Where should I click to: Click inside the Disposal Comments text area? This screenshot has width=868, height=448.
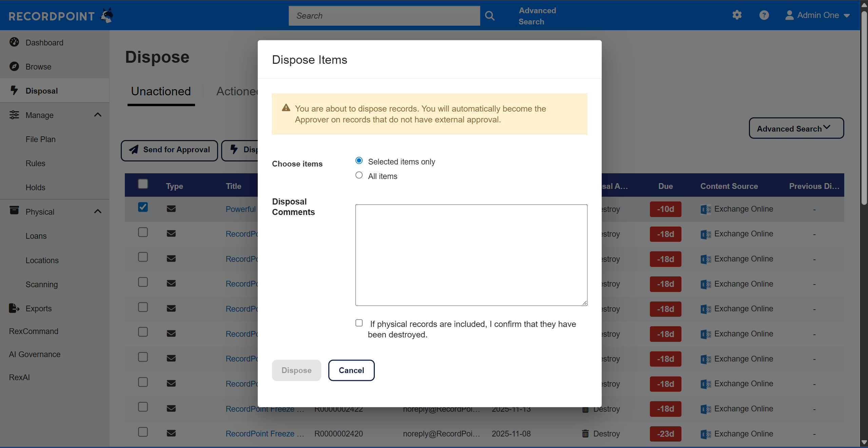coord(471,255)
